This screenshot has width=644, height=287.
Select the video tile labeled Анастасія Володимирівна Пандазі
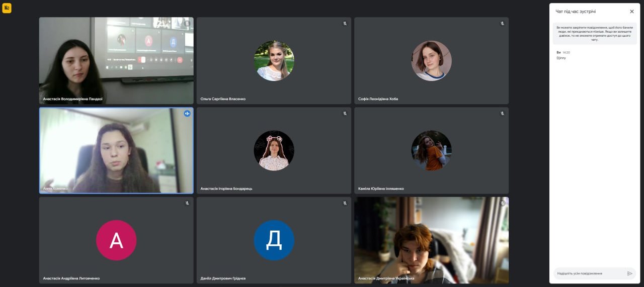pos(116,60)
